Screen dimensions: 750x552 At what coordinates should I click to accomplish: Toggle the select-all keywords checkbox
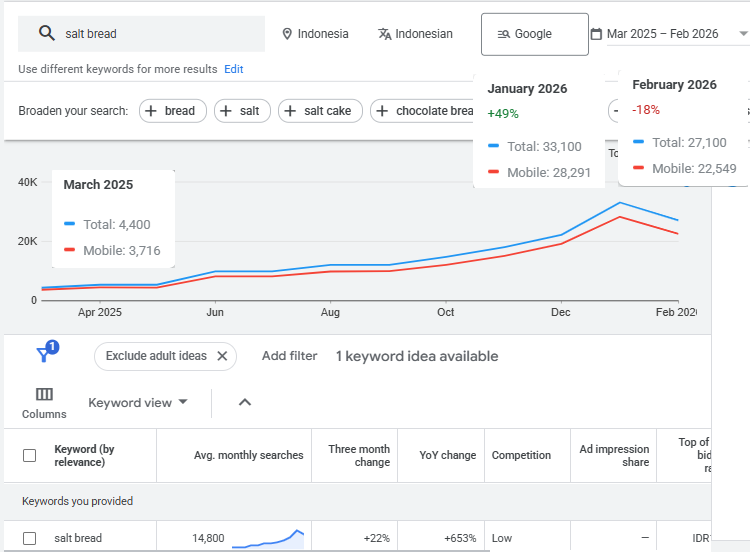(30, 456)
